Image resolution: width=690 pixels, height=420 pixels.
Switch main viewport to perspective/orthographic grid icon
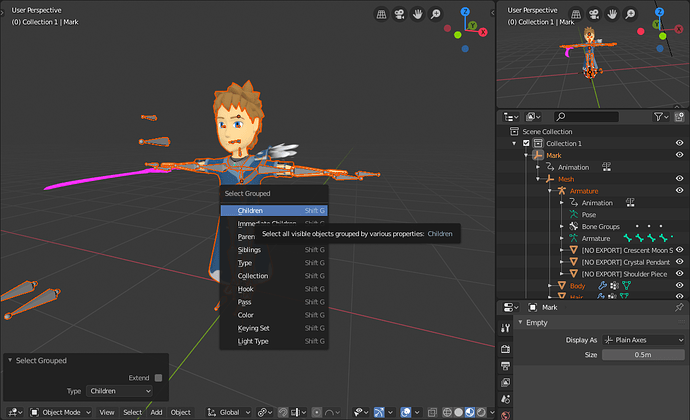tap(382, 14)
